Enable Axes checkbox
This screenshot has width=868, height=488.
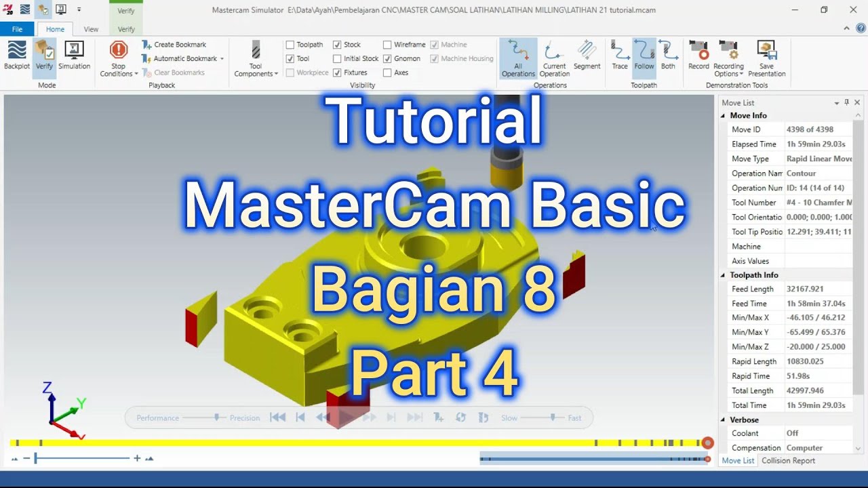[387, 73]
